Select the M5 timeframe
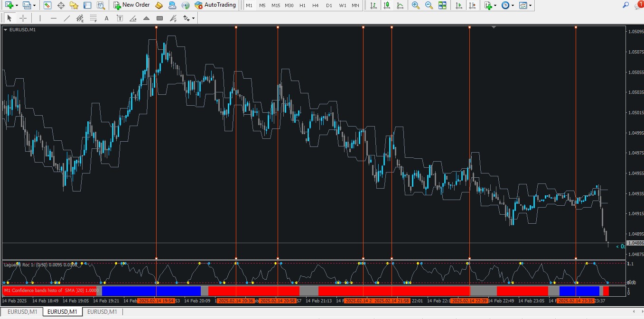Image resolution: width=644 pixels, height=319 pixels. (262, 5)
